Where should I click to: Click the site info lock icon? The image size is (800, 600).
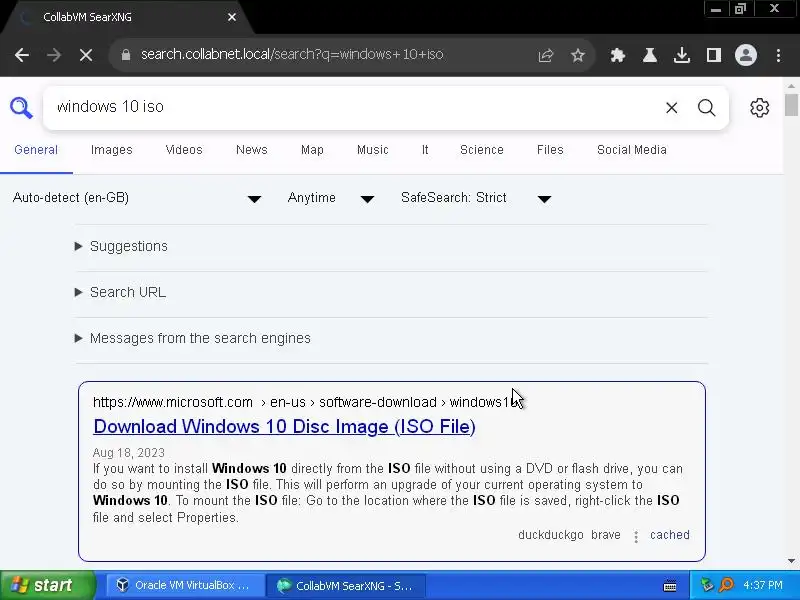click(126, 55)
